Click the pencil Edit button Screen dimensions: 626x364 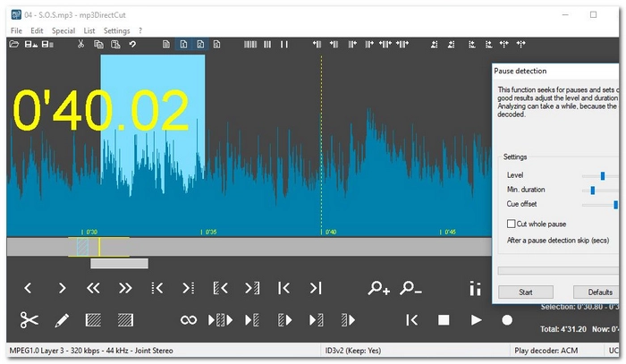click(x=62, y=320)
